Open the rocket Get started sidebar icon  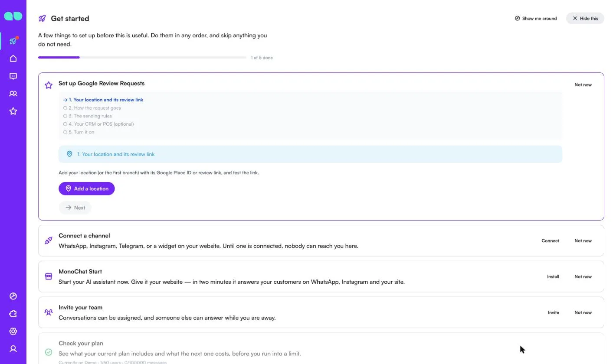click(x=13, y=41)
